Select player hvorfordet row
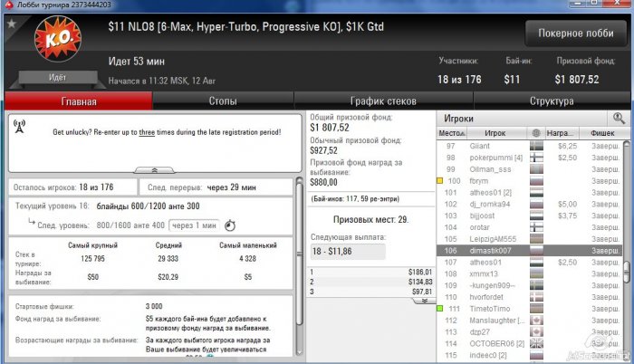 (529, 297)
